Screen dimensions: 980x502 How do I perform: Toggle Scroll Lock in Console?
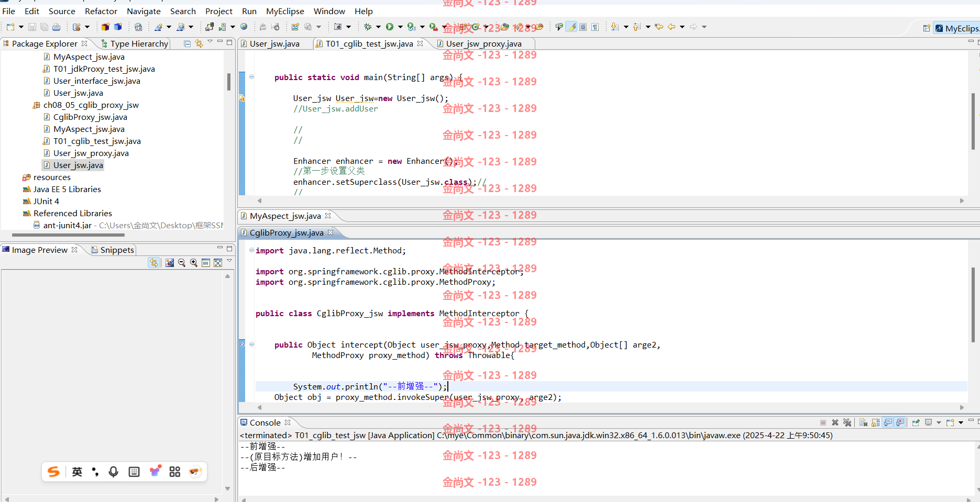coord(875,422)
